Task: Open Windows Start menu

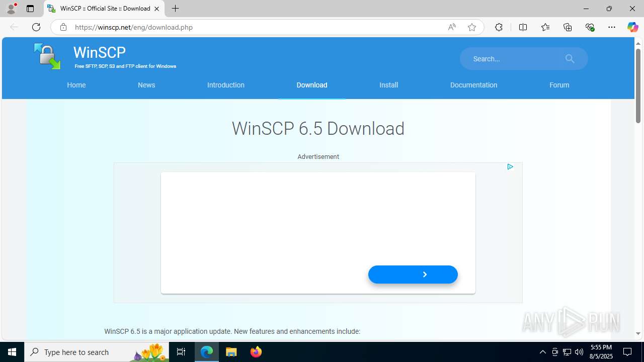Action: (12, 352)
